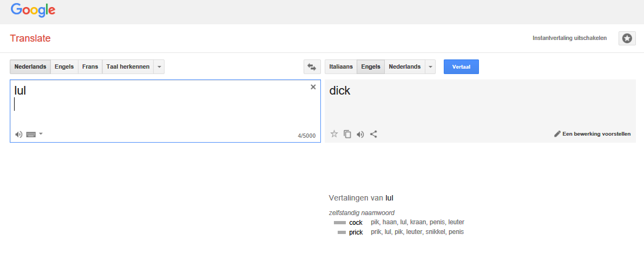Click Instantvertaling uitschakelen link
Screen dimensions: 644x254
point(569,38)
